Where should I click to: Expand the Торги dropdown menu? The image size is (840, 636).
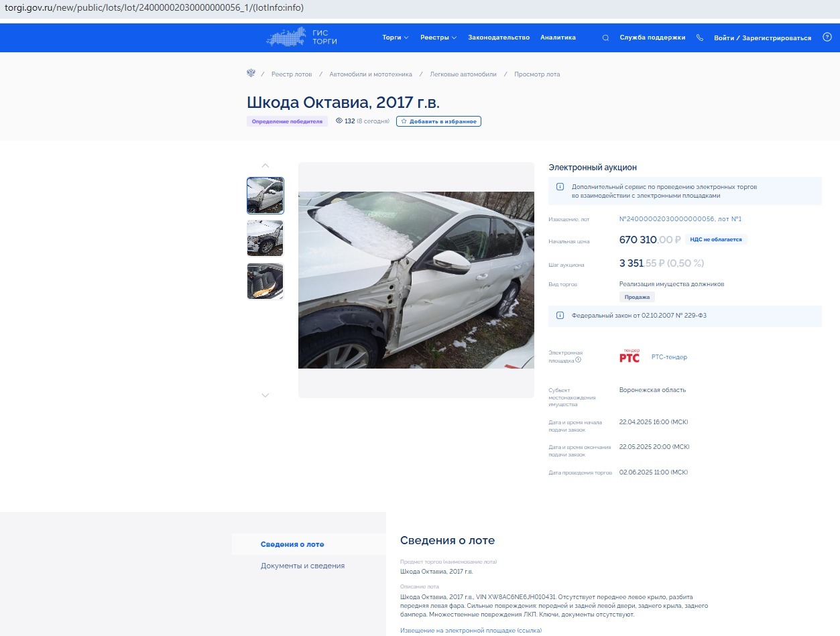coord(396,38)
